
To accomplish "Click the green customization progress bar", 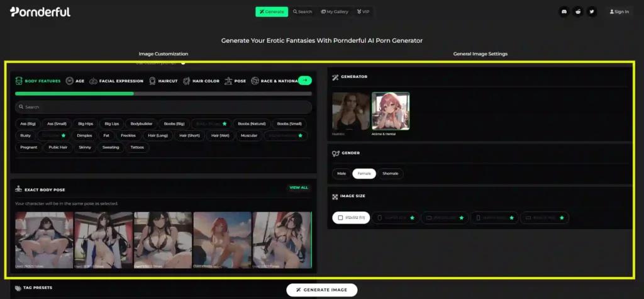I will (74, 94).
